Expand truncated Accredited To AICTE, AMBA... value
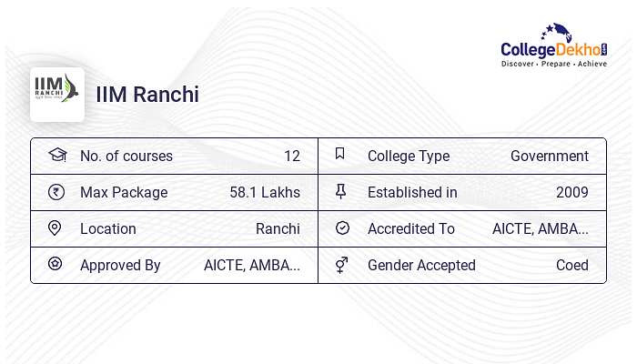 click(541, 228)
